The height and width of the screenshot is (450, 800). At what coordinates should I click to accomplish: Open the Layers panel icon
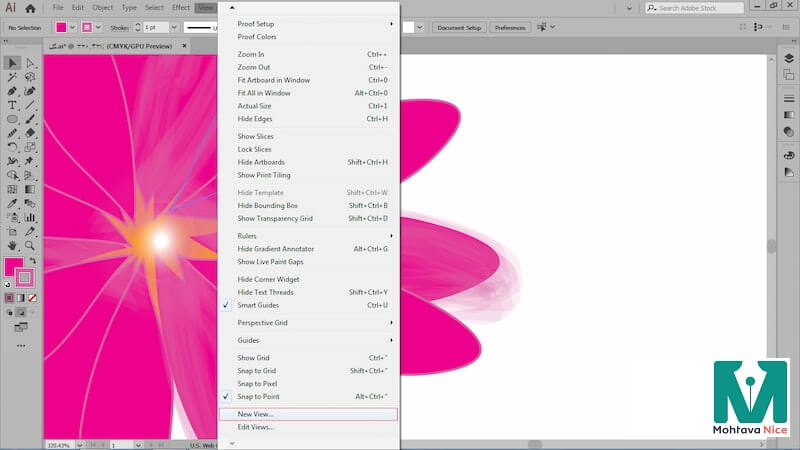point(788,58)
